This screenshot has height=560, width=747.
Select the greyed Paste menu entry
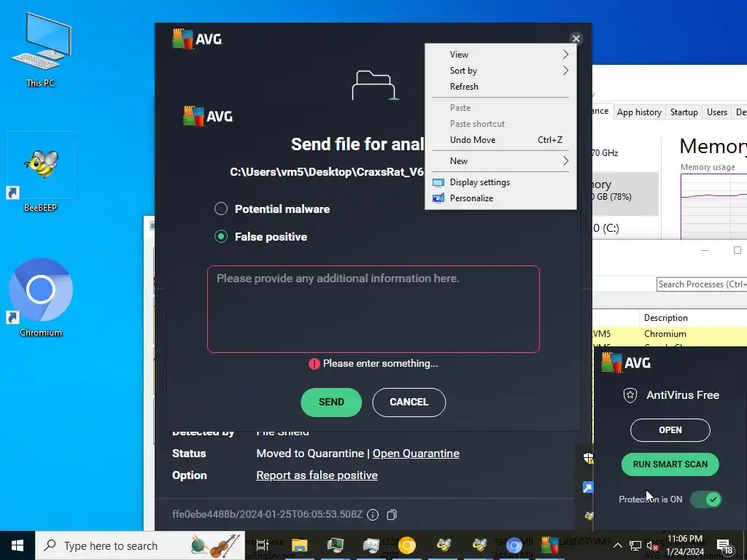coord(500,108)
